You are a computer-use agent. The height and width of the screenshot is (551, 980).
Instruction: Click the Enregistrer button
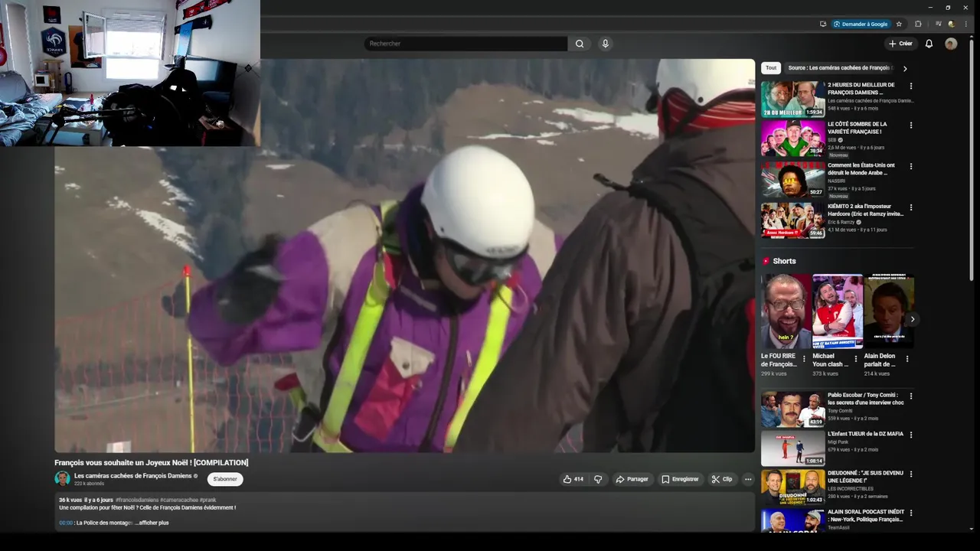680,479
